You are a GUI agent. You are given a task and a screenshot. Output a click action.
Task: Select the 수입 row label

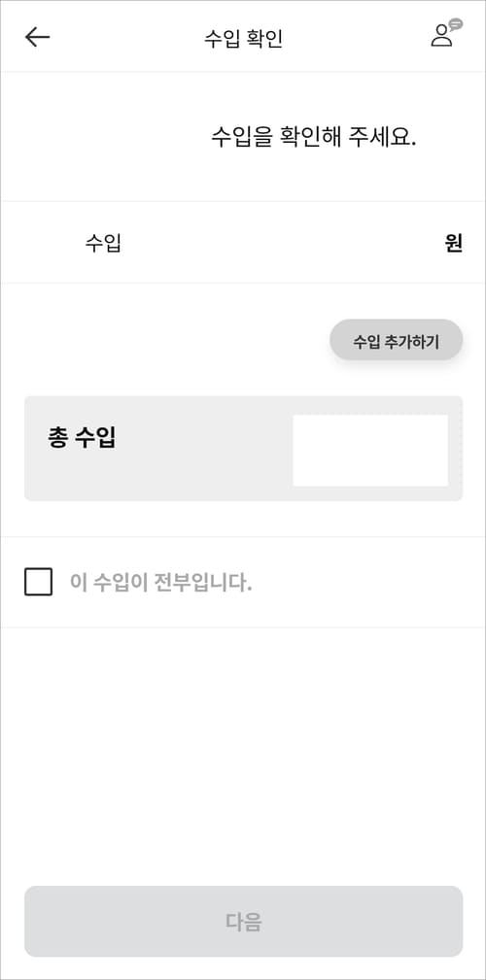103,243
